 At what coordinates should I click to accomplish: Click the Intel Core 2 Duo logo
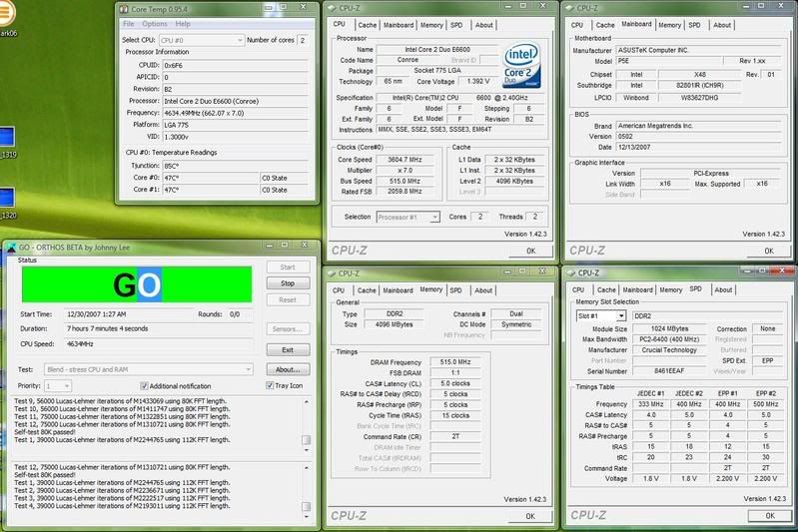pos(521,66)
